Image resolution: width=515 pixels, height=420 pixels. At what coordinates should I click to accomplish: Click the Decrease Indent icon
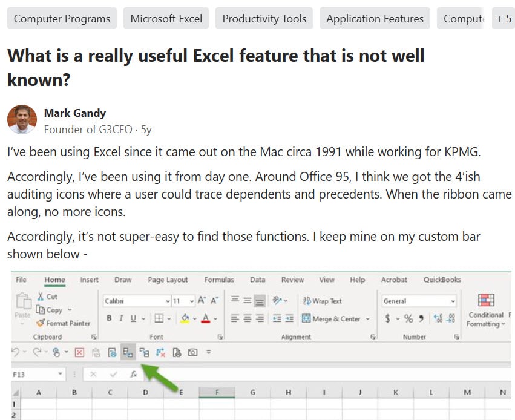pyautogui.click(x=277, y=318)
